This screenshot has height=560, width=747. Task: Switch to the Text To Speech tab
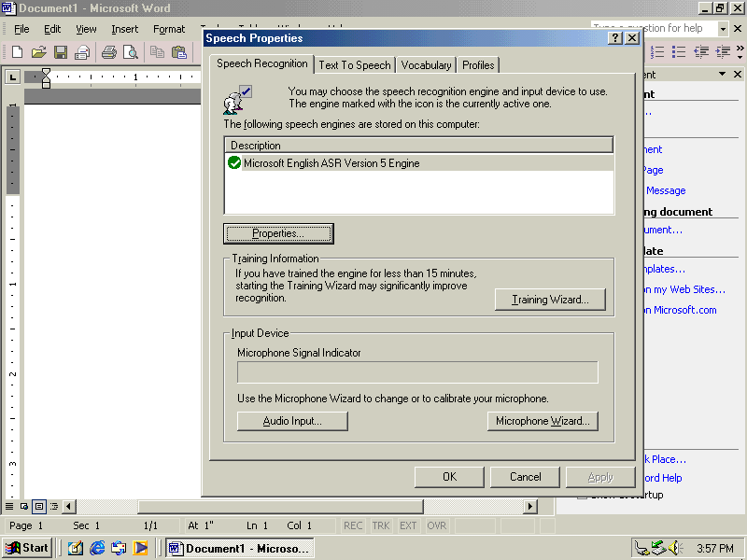coord(355,65)
